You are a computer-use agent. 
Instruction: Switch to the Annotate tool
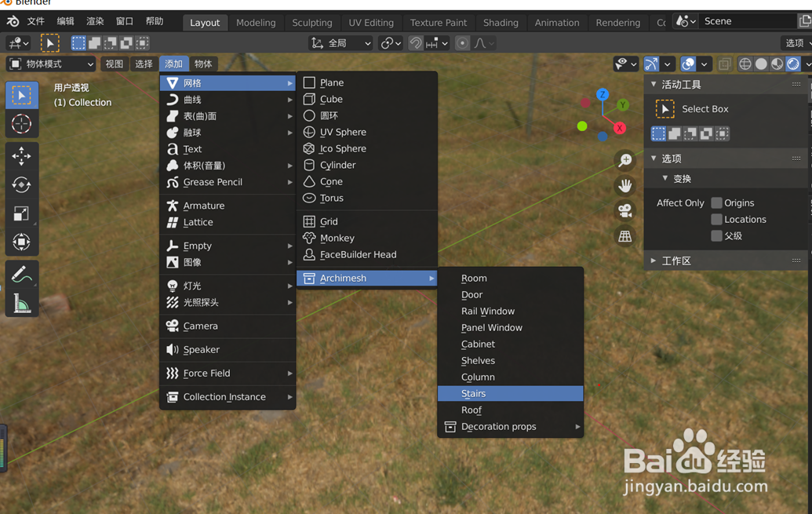21,274
